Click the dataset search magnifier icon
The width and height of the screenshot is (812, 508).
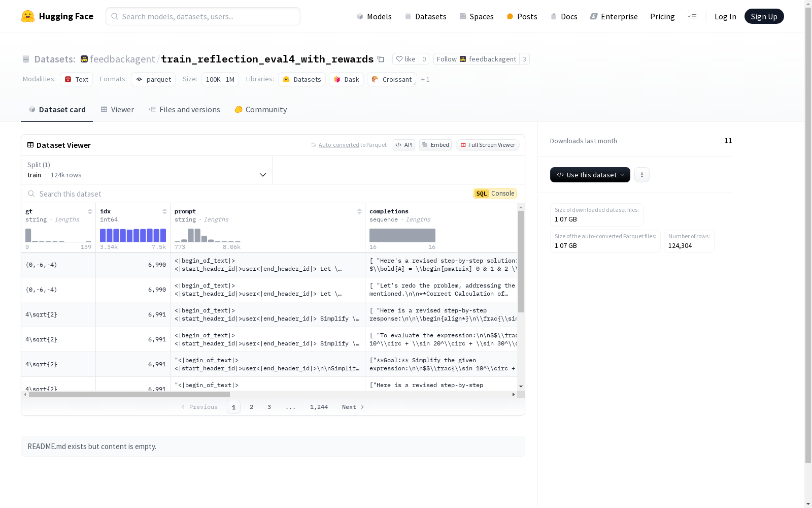[x=31, y=194]
